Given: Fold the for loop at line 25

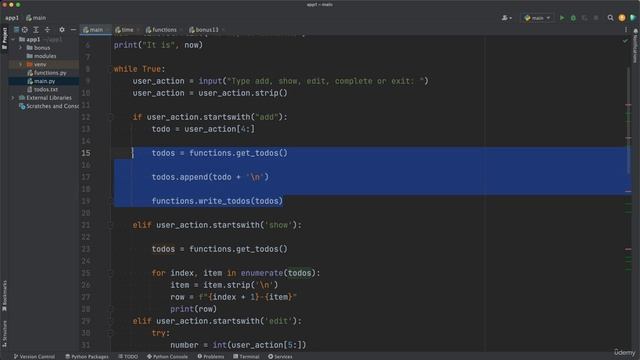Looking at the screenshot, I should click(110, 273).
